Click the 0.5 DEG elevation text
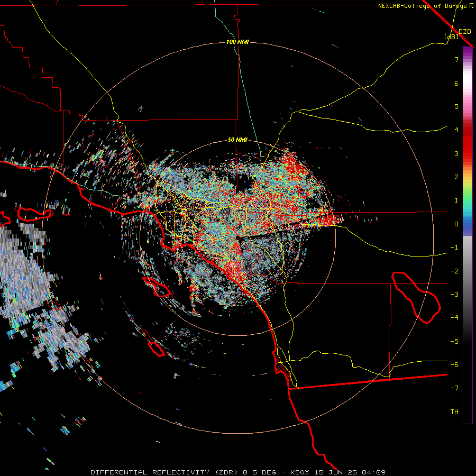 point(260,472)
